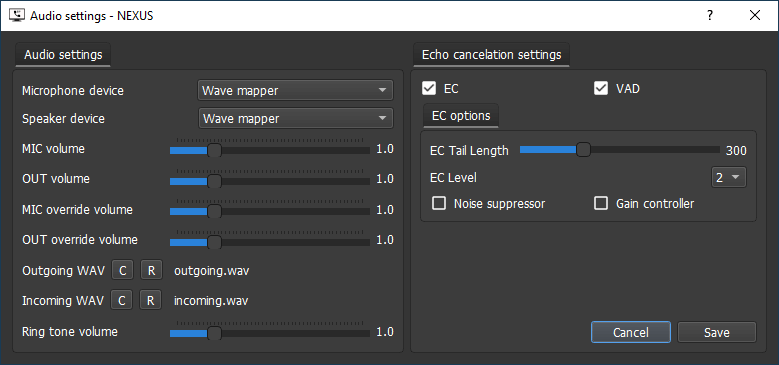
Task: Click the C button for Outgoing WAV
Action: (x=122, y=271)
